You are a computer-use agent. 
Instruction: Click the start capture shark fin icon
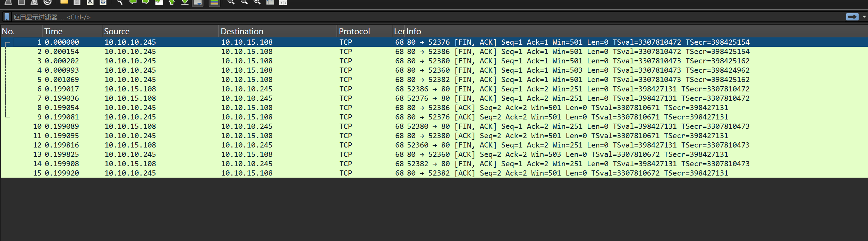tap(8, 2)
